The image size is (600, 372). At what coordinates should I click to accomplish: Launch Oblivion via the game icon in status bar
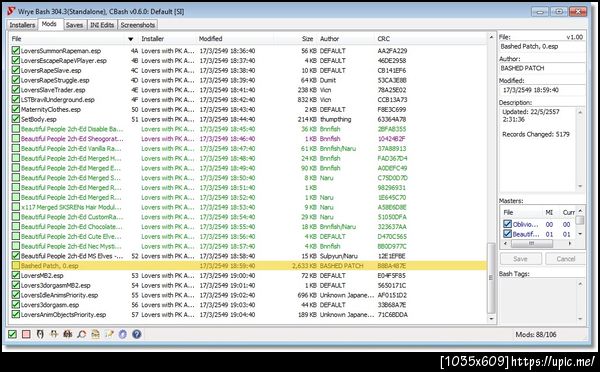point(40,334)
